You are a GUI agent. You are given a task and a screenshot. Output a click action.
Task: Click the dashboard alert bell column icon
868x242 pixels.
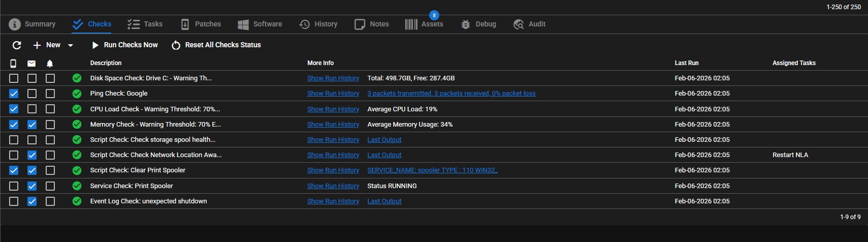point(50,64)
